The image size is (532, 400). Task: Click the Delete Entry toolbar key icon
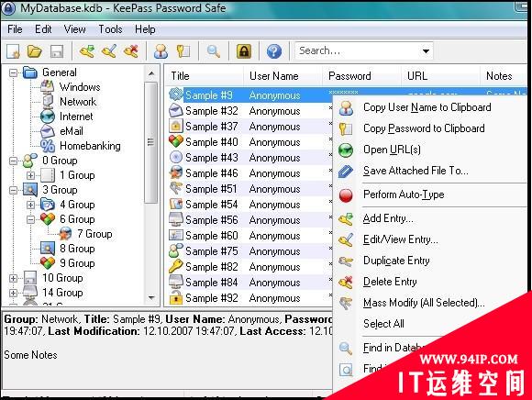pyautogui.click(x=131, y=51)
